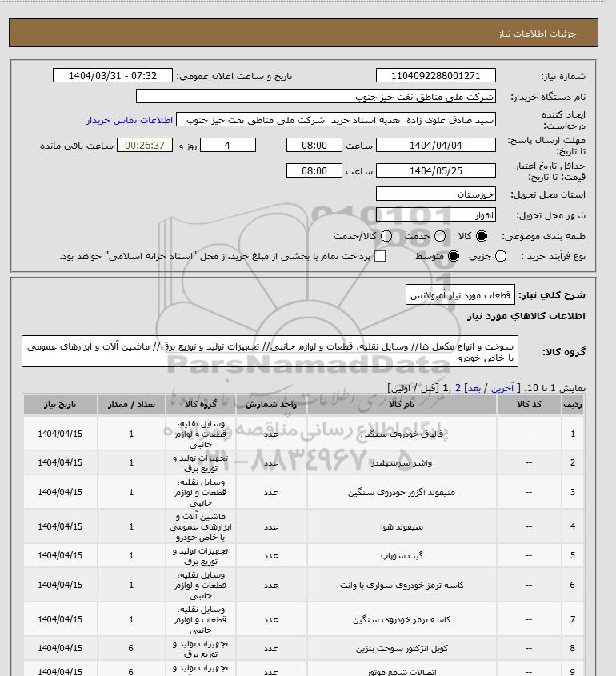Click item name گیت سوپاپ
616x676 pixels.
(x=402, y=556)
